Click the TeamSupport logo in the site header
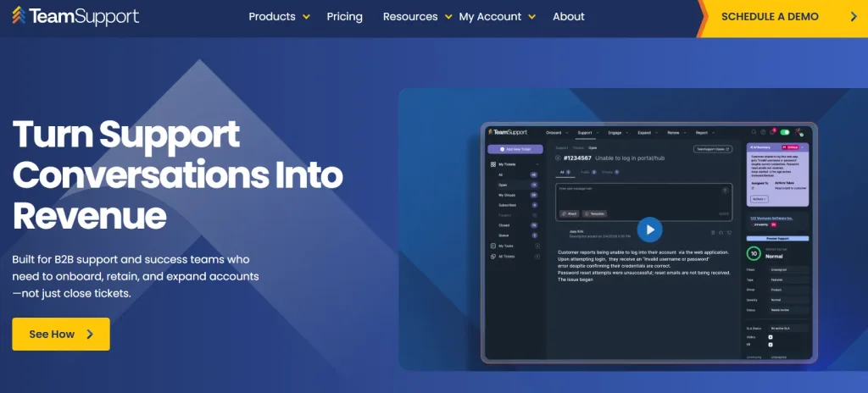The width and height of the screenshot is (868, 393). pos(75,17)
